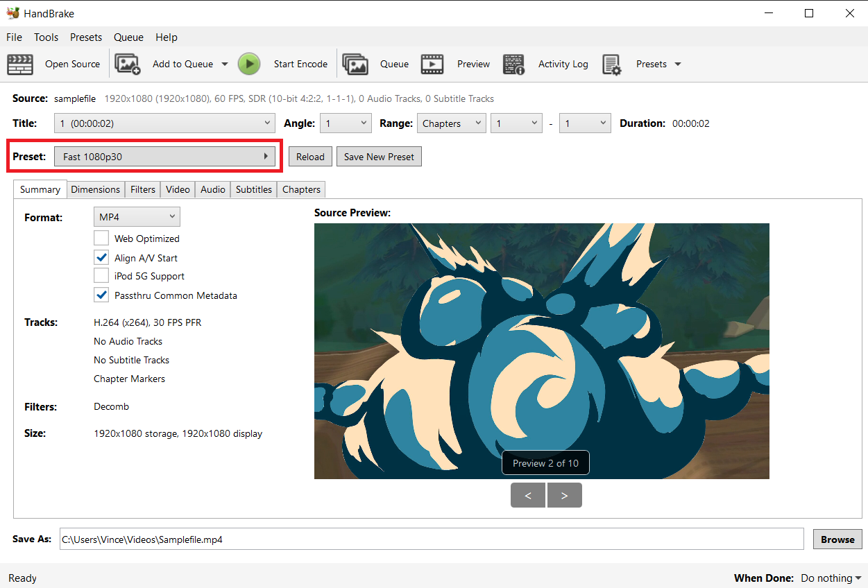The width and height of the screenshot is (868, 588).
Task: Open the Presets panel icon
Action: tap(613, 64)
